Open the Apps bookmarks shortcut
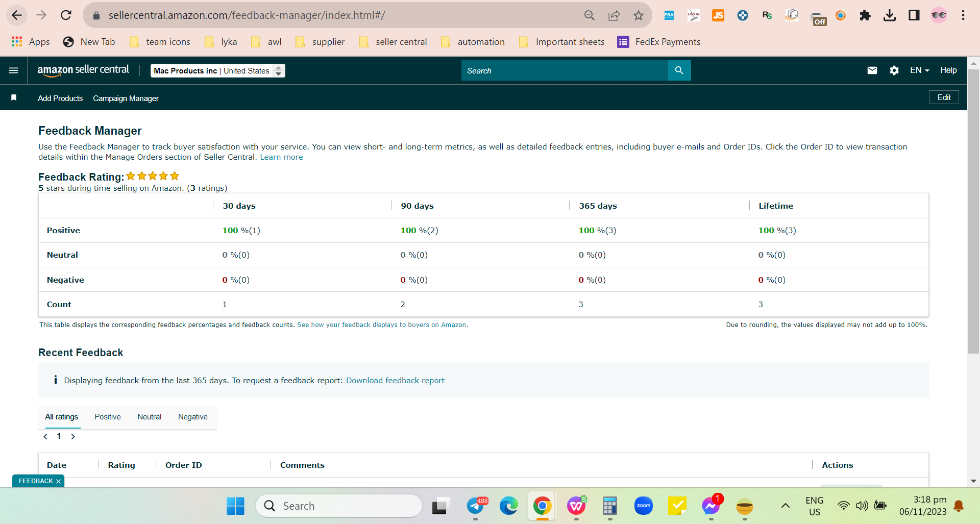The image size is (980, 524). [31, 42]
